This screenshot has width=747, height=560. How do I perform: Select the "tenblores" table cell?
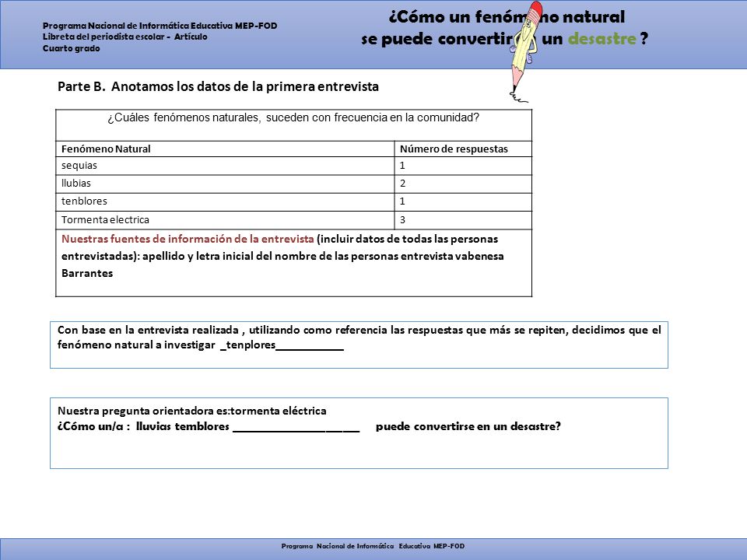click(x=225, y=202)
